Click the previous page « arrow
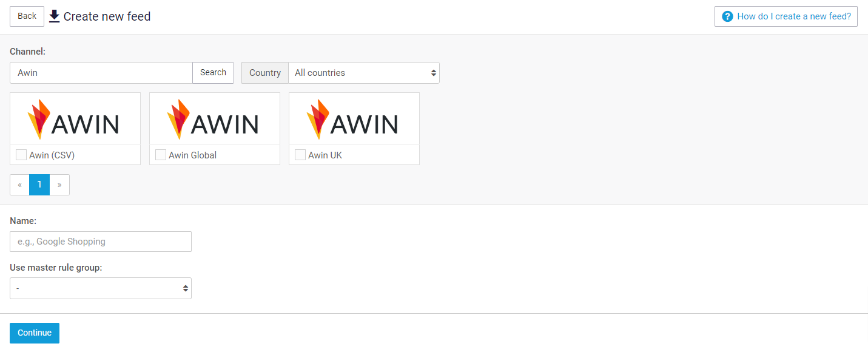868x352 pixels. [x=19, y=184]
